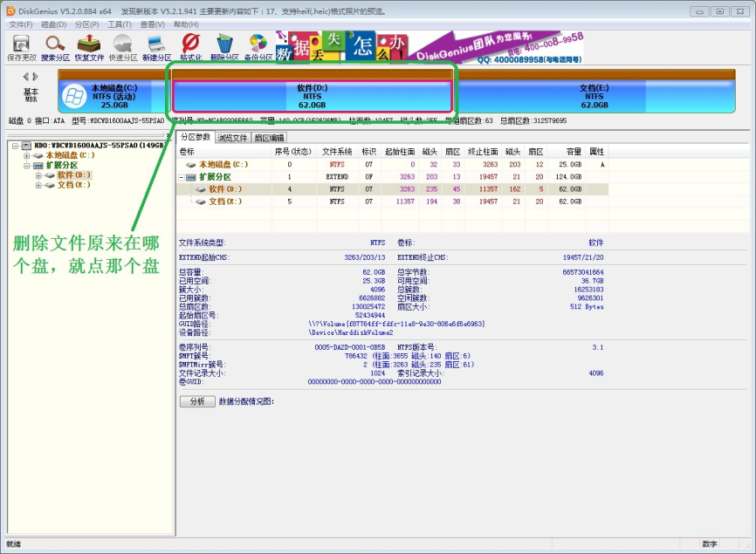Select 软件(D:) in the left tree
756x554 pixels.
73,175
